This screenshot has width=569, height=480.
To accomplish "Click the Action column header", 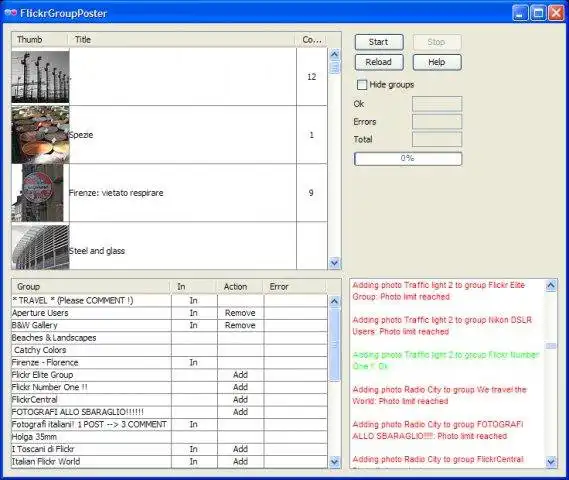I will (x=240, y=287).
